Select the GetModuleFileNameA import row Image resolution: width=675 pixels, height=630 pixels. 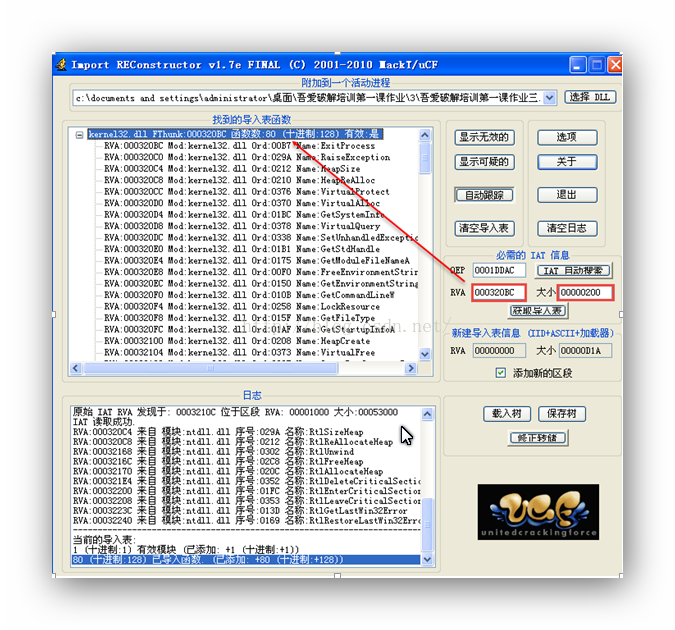tap(257, 261)
